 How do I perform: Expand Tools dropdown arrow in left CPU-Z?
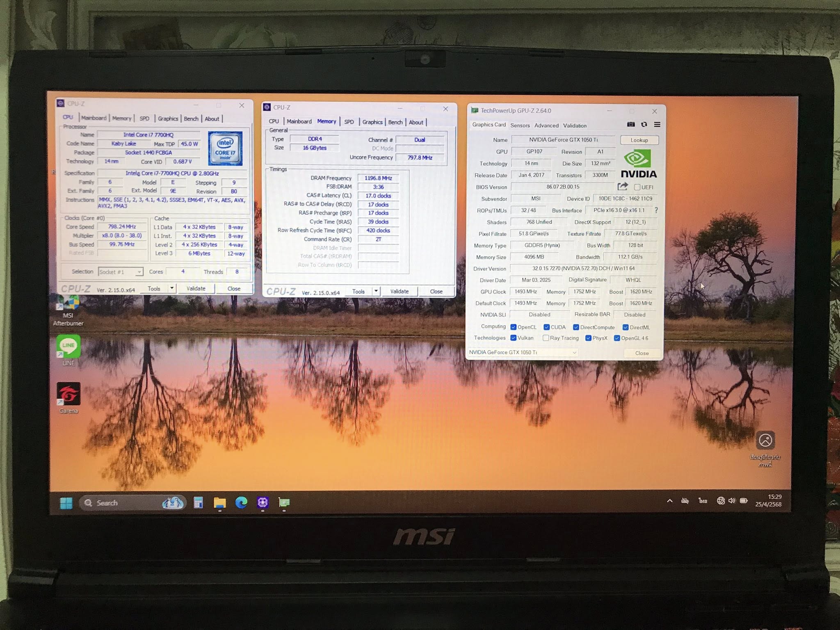[x=172, y=288]
